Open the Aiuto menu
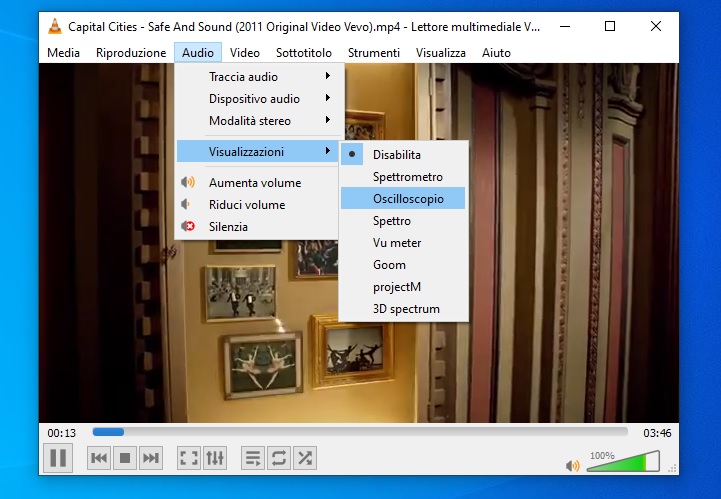Image resolution: width=721 pixels, height=499 pixels. 496,53
